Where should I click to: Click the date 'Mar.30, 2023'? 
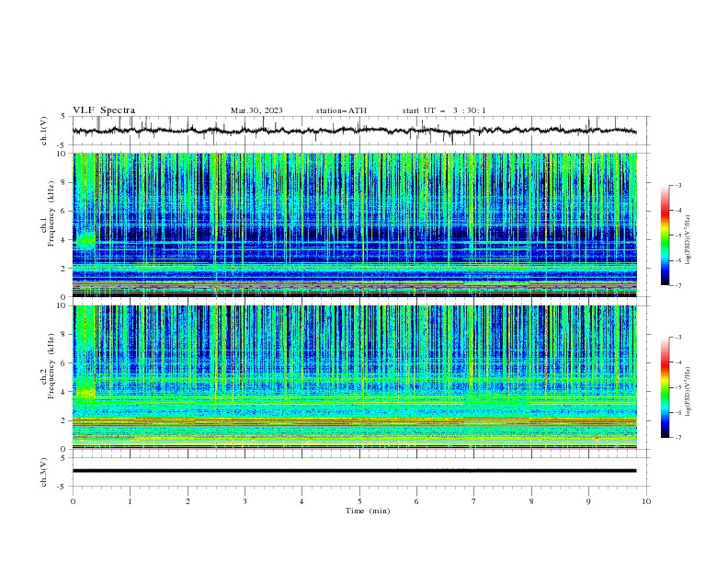pyautogui.click(x=256, y=110)
